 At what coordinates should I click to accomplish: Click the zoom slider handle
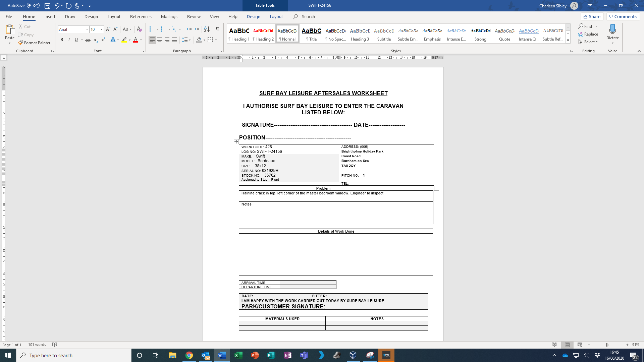coord(606,345)
